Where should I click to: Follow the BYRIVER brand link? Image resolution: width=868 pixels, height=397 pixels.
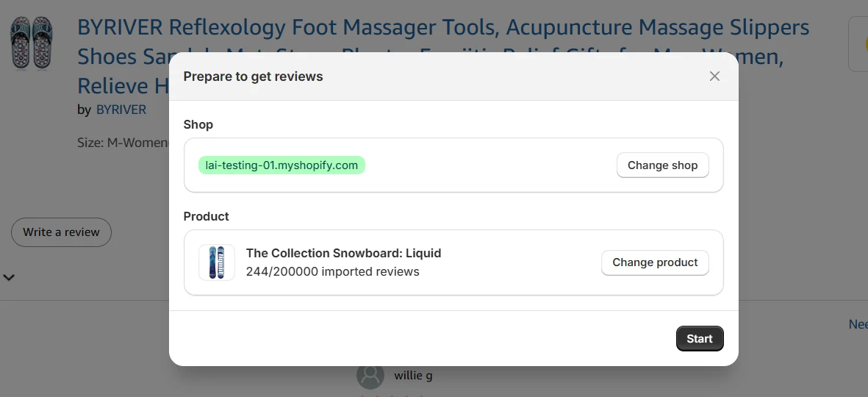click(x=121, y=110)
